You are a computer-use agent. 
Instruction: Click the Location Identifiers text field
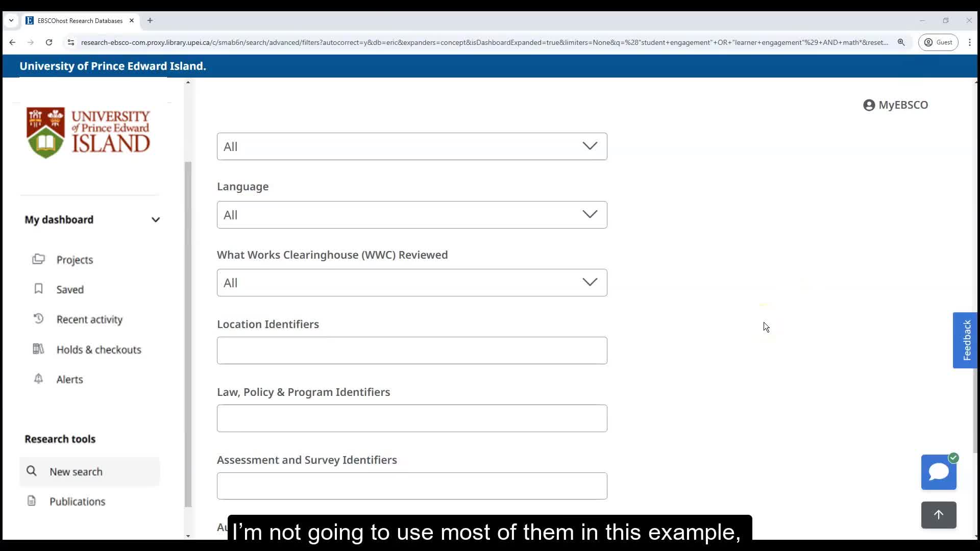(x=411, y=350)
